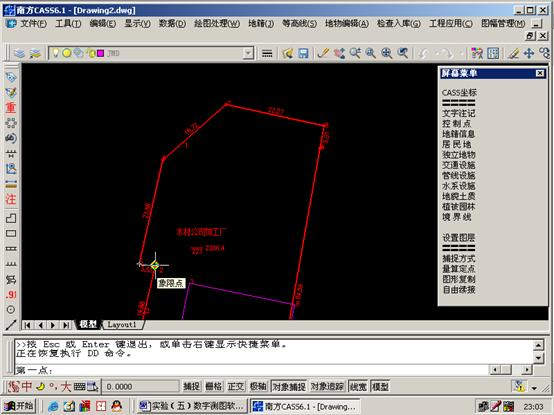The height and width of the screenshot is (415, 554).
Task: Click 捕捉方式 in screen menu
Action: (x=459, y=259)
